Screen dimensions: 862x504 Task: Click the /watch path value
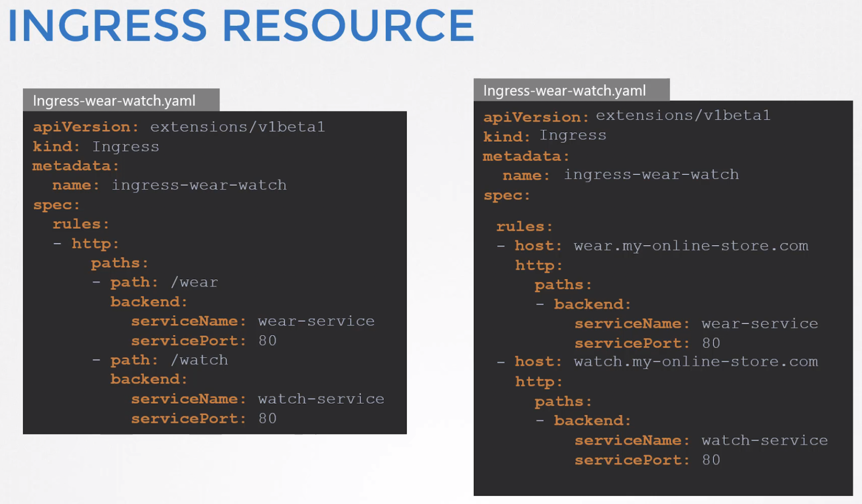click(x=199, y=360)
